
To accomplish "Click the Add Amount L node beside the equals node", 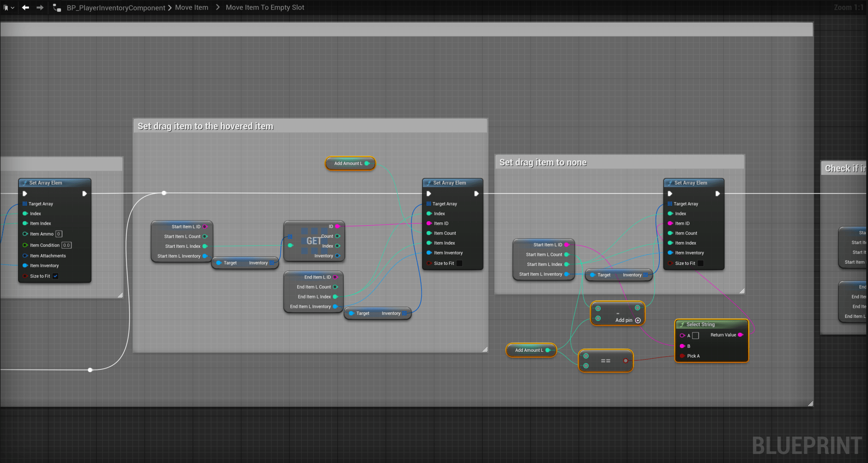I will coord(531,350).
